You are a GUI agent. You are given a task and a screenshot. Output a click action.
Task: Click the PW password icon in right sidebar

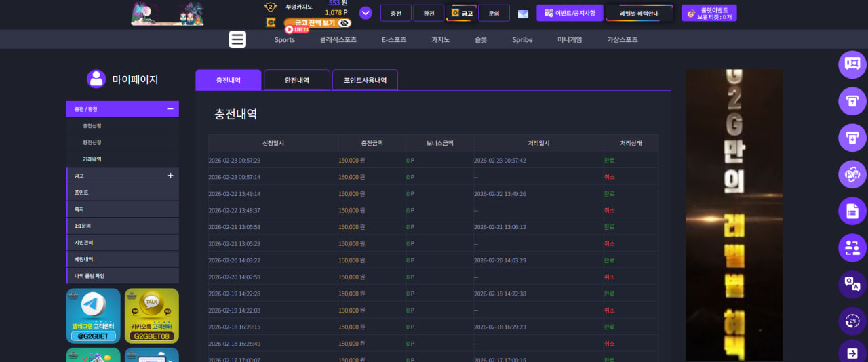click(852, 174)
